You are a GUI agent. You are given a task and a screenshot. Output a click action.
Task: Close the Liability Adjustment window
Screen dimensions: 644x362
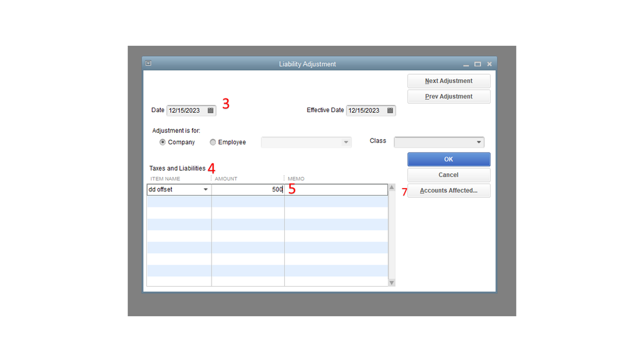489,64
